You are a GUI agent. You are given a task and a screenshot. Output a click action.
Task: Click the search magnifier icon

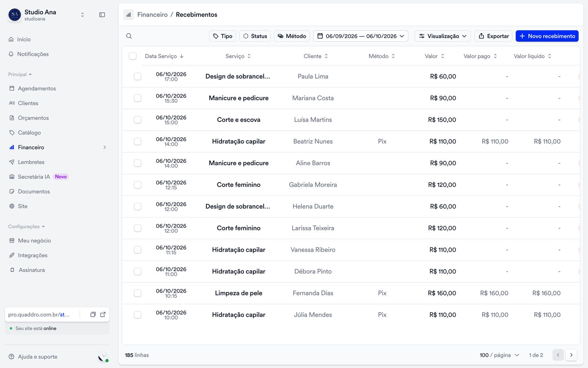click(x=129, y=36)
